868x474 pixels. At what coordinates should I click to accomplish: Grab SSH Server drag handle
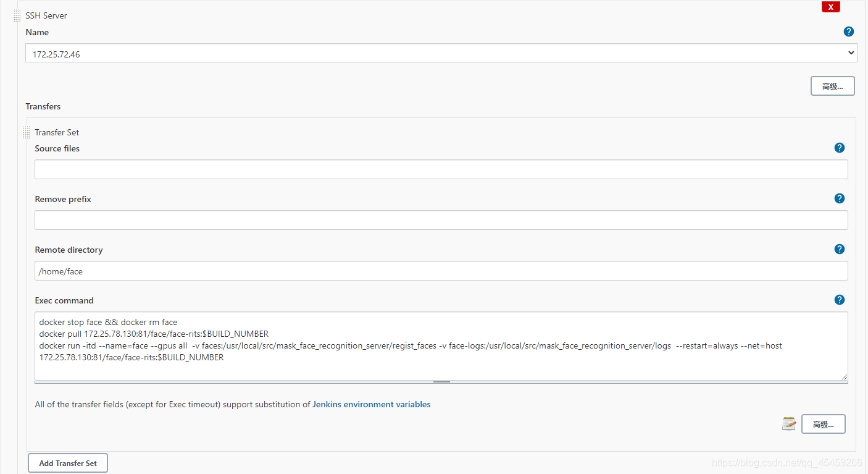[17, 15]
